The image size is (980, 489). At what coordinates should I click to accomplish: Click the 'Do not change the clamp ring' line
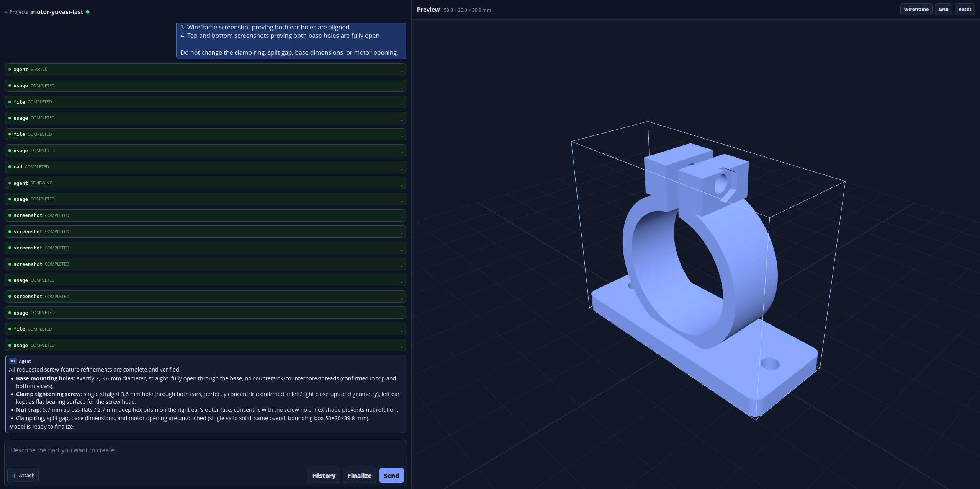[289, 52]
